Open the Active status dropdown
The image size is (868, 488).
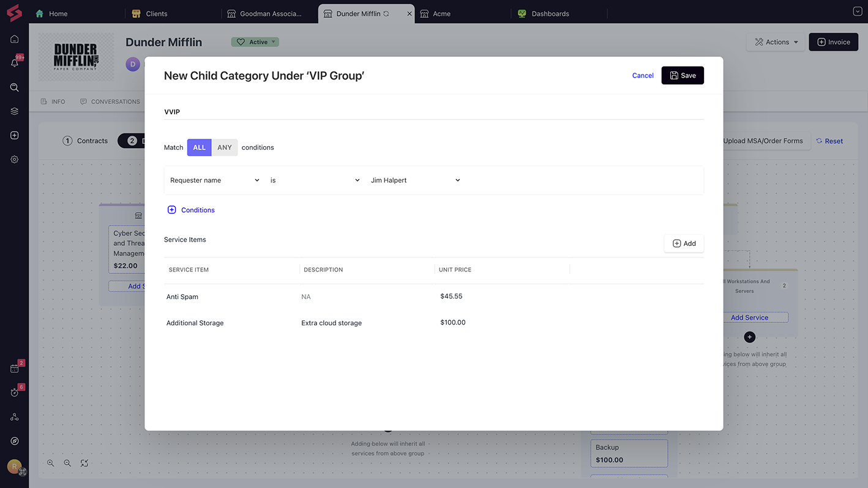coord(255,42)
